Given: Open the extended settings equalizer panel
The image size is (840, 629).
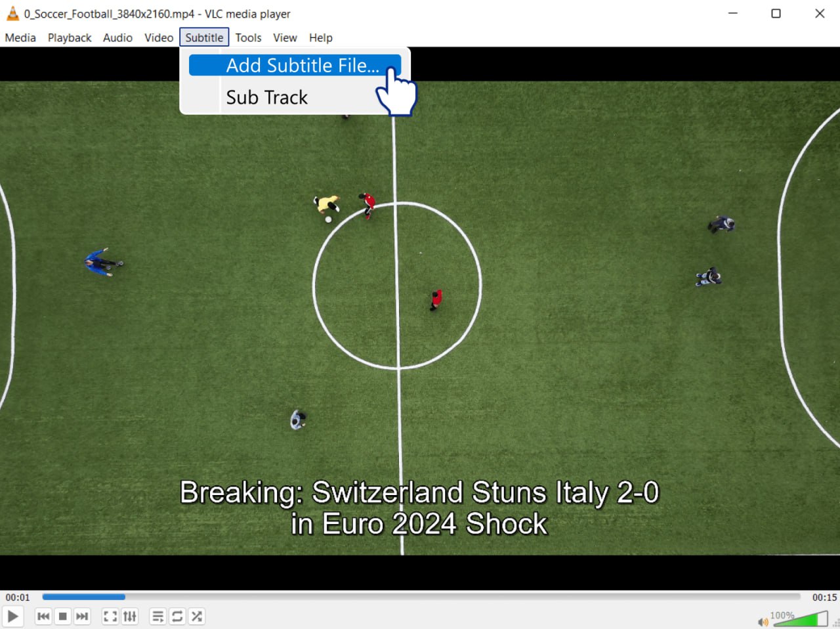Looking at the screenshot, I should [129, 616].
